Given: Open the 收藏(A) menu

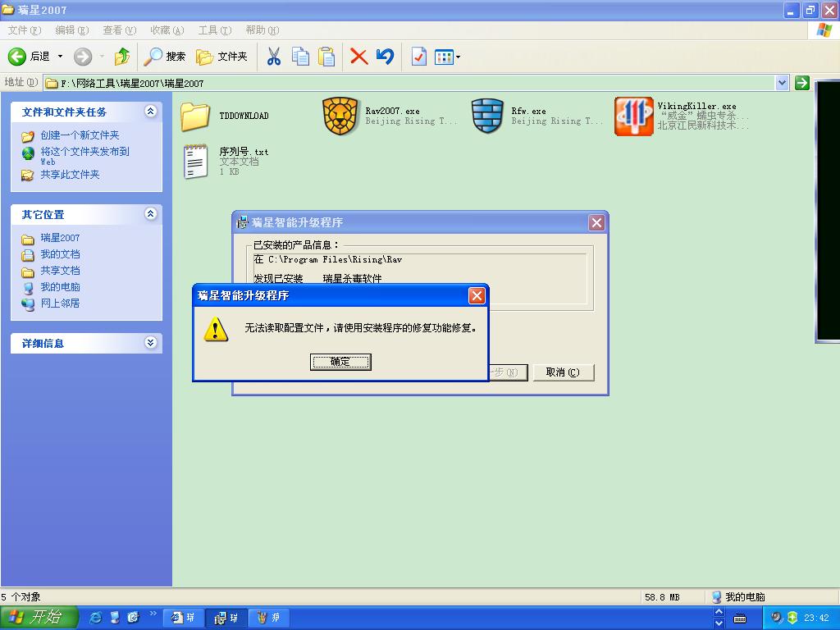Looking at the screenshot, I should click(x=167, y=30).
